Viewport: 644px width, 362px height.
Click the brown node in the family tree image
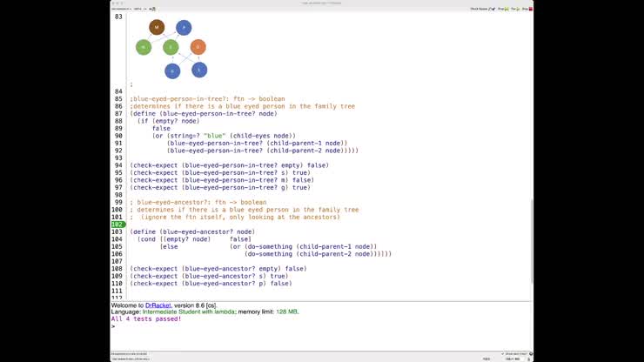157,28
